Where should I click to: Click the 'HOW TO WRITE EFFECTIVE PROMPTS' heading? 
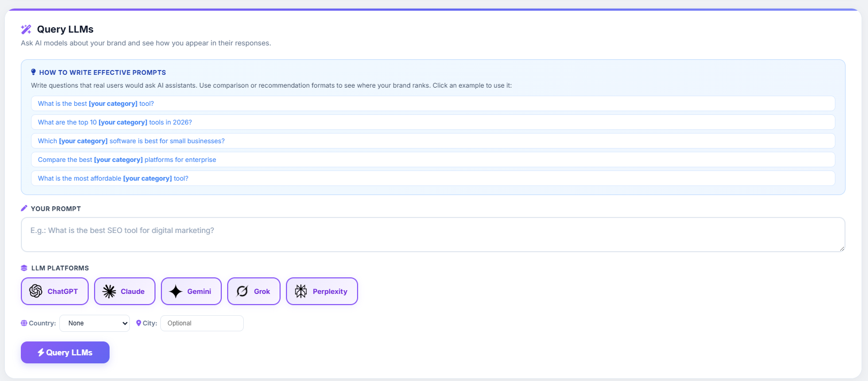click(x=103, y=73)
